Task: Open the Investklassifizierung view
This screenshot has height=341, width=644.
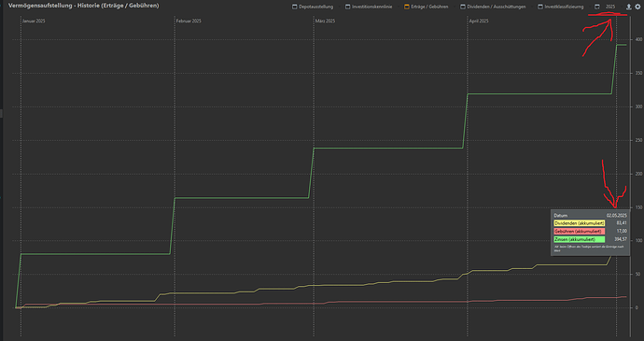Action: (x=564, y=7)
